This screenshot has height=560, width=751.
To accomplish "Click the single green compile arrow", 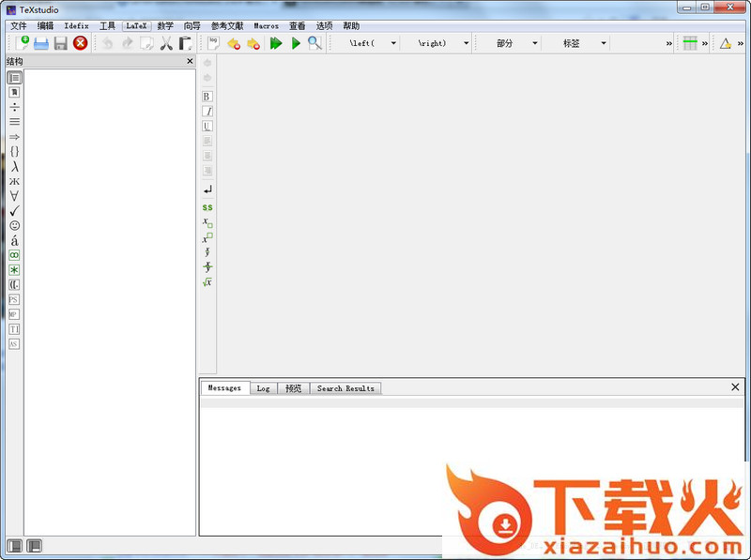I will [296, 43].
